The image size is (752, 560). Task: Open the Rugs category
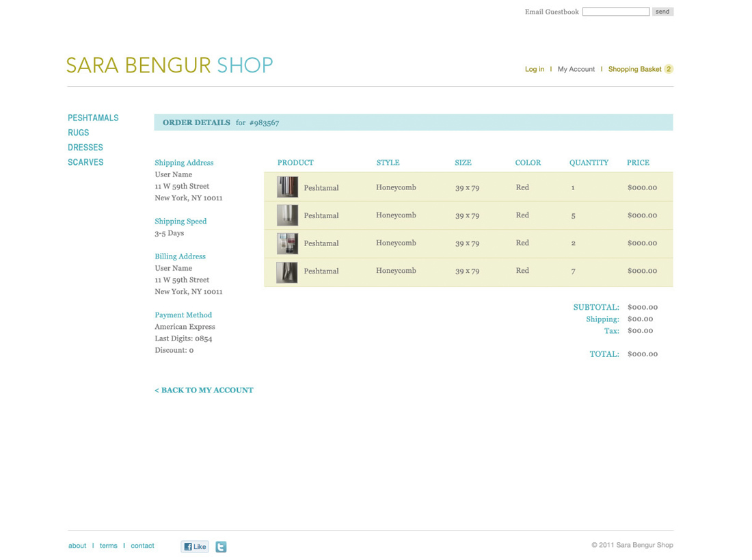(x=79, y=133)
